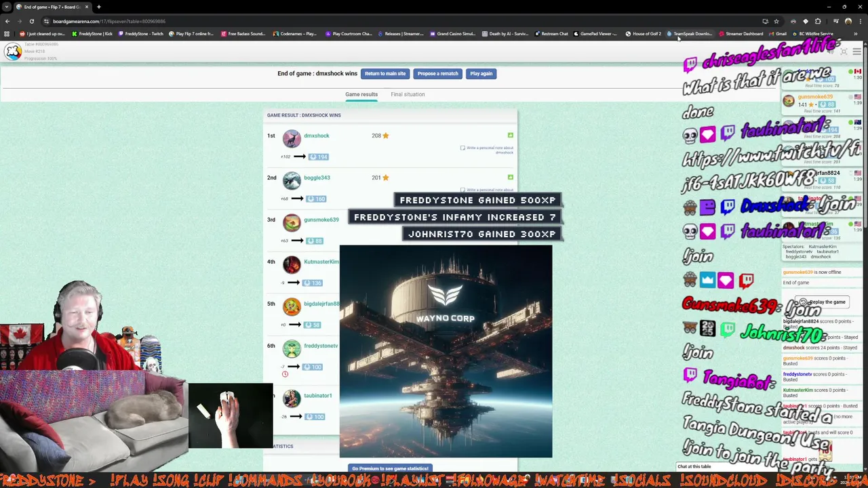868x488 pixels.
Task: Open the FreddyStone - Twitch bookmark
Action: [x=141, y=34]
